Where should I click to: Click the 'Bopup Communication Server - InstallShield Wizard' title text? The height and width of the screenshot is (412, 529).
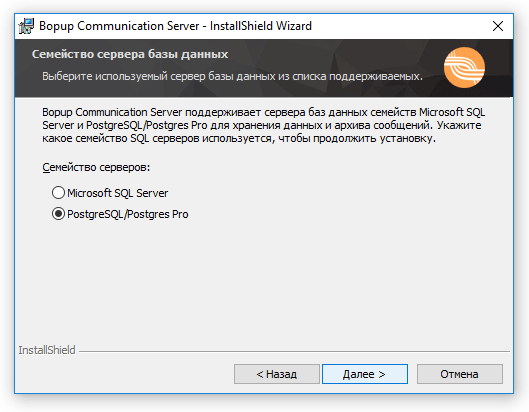175,26
